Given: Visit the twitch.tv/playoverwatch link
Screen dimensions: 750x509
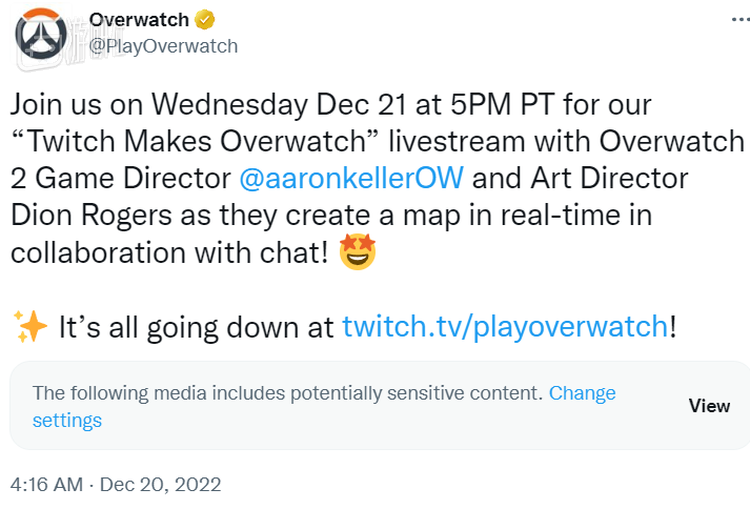Looking at the screenshot, I should pos(505,327).
